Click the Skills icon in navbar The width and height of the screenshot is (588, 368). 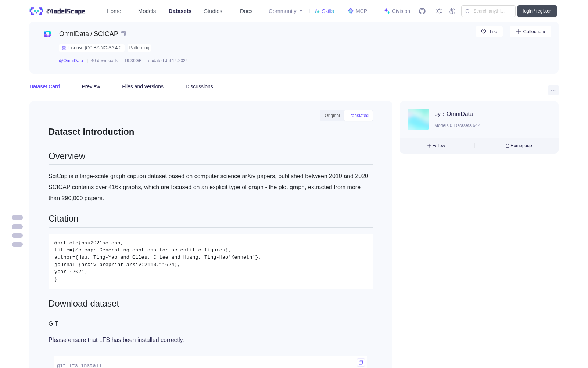coord(317,11)
